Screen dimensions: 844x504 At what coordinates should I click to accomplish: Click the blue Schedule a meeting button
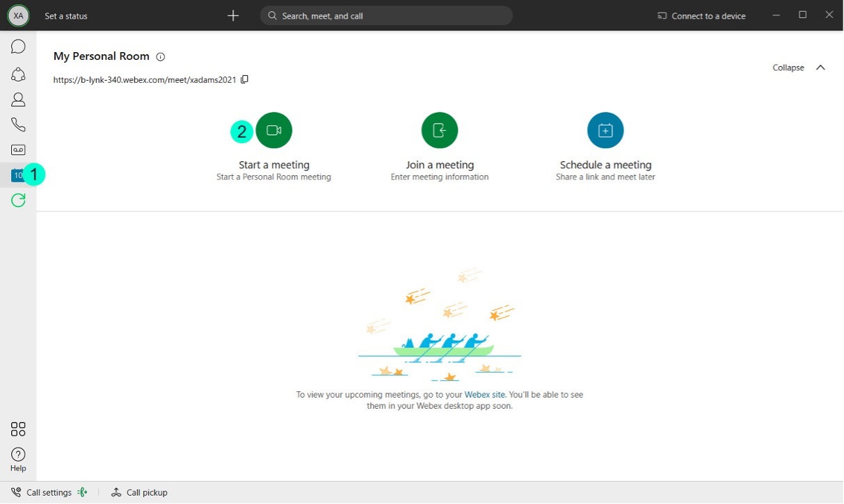coord(605,130)
